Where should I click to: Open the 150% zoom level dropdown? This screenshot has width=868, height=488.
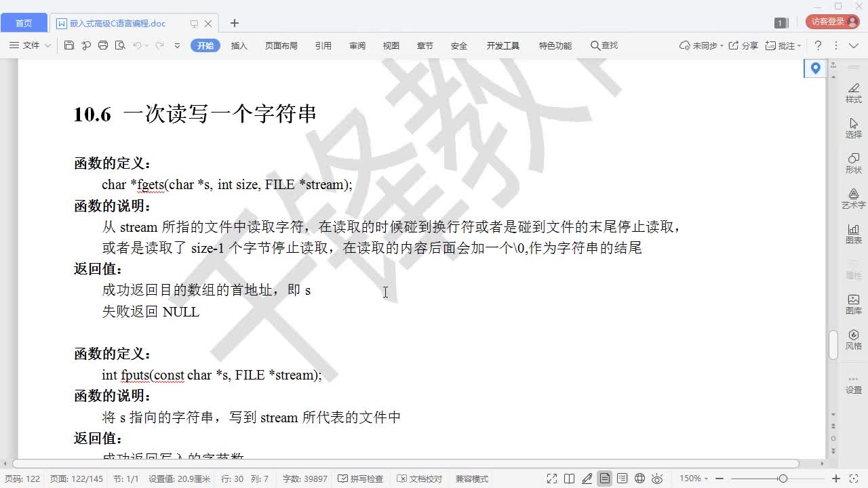pyautogui.click(x=693, y=479)
